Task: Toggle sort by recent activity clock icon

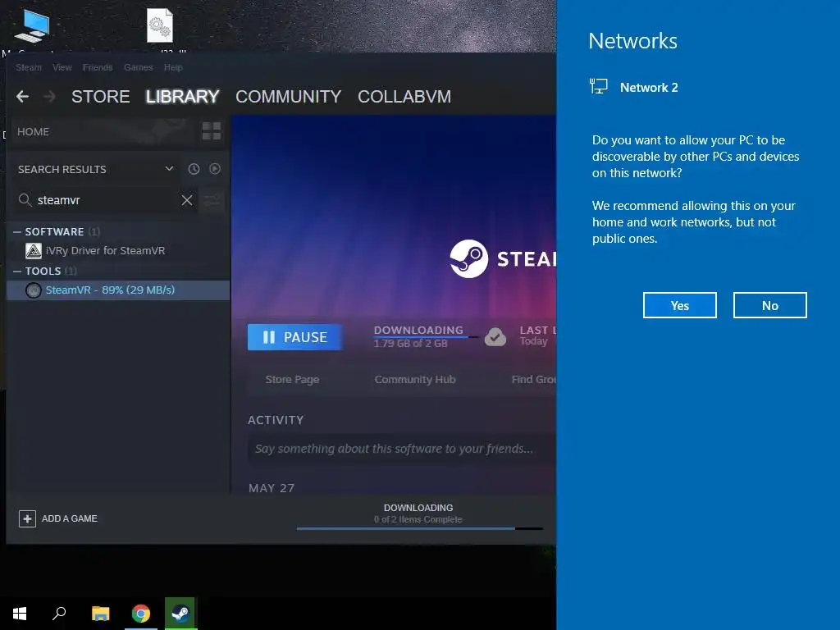Action: click(x=194, y=169)
